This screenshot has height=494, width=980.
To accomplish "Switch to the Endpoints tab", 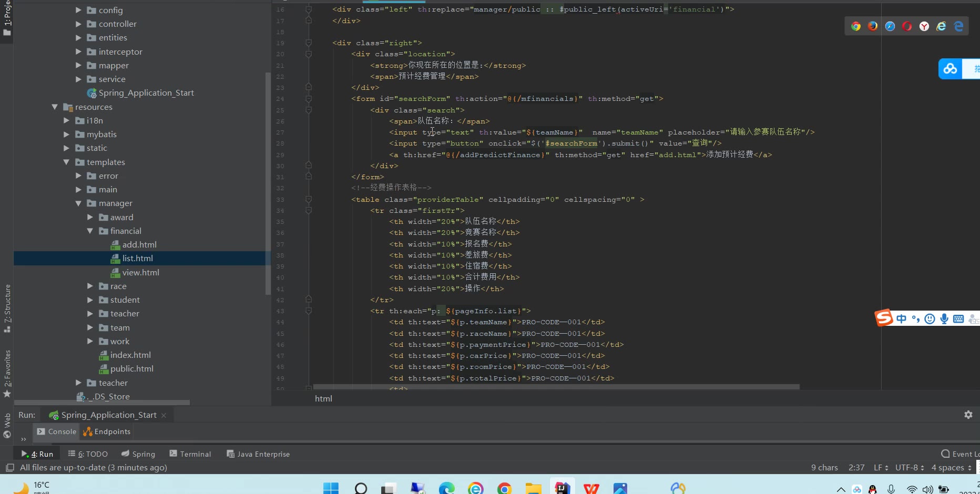I will pyautogui.click(x=107, y=431).
